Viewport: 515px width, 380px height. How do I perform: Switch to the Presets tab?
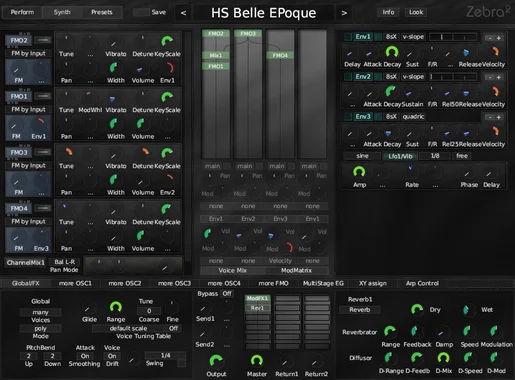(x=102, y=12)
